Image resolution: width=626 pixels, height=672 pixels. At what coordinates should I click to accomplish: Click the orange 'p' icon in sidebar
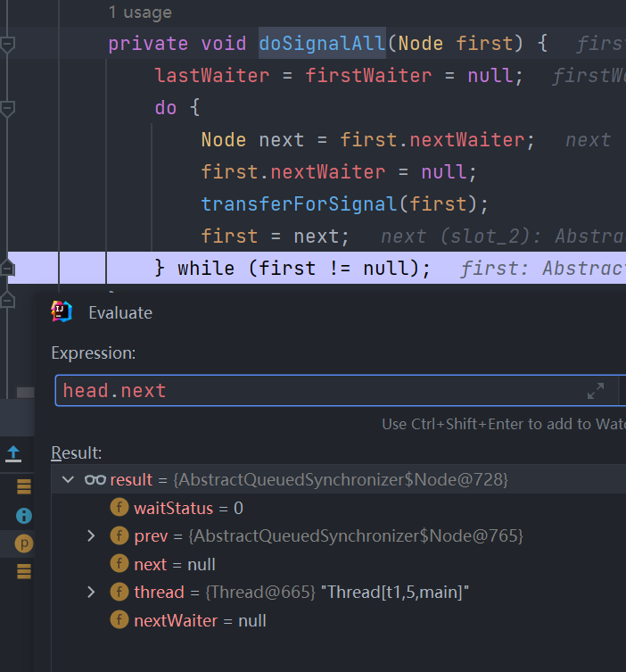pyautogui.click(x=24, y=543)
